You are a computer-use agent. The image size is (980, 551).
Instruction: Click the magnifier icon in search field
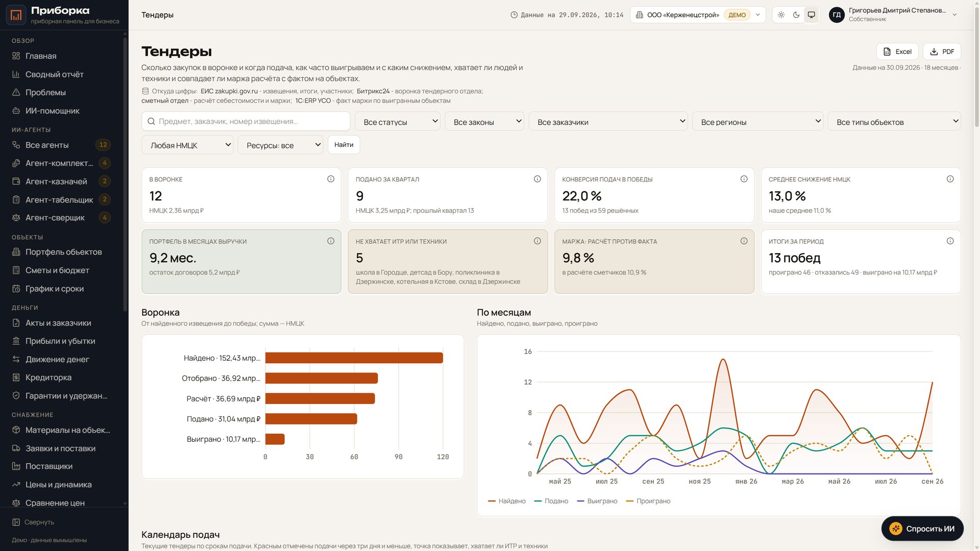(151, 121)
